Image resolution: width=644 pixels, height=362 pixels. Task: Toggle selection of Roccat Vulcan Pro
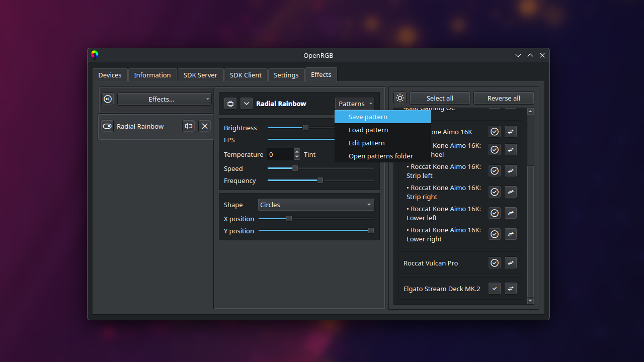(x=495, y=263)
